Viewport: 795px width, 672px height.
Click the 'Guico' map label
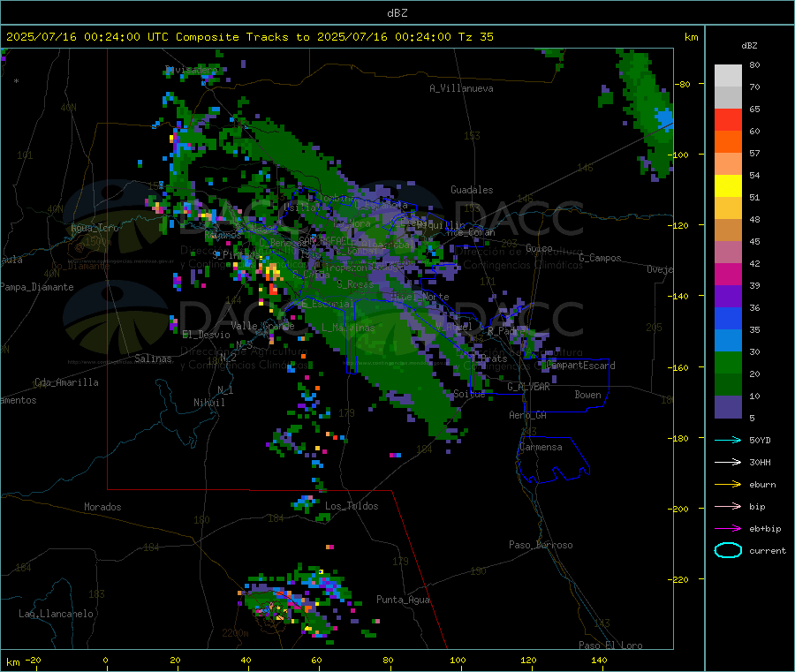539,248
